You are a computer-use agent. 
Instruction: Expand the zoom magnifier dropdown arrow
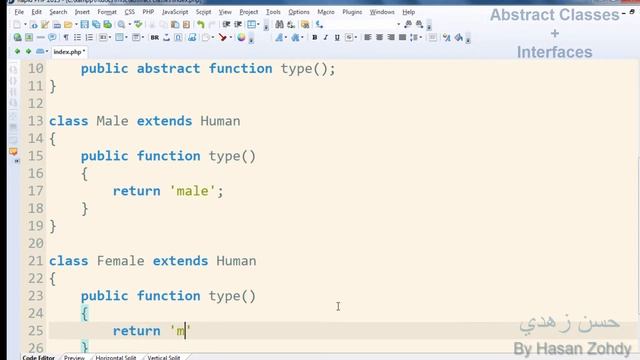tap(130, 25)
